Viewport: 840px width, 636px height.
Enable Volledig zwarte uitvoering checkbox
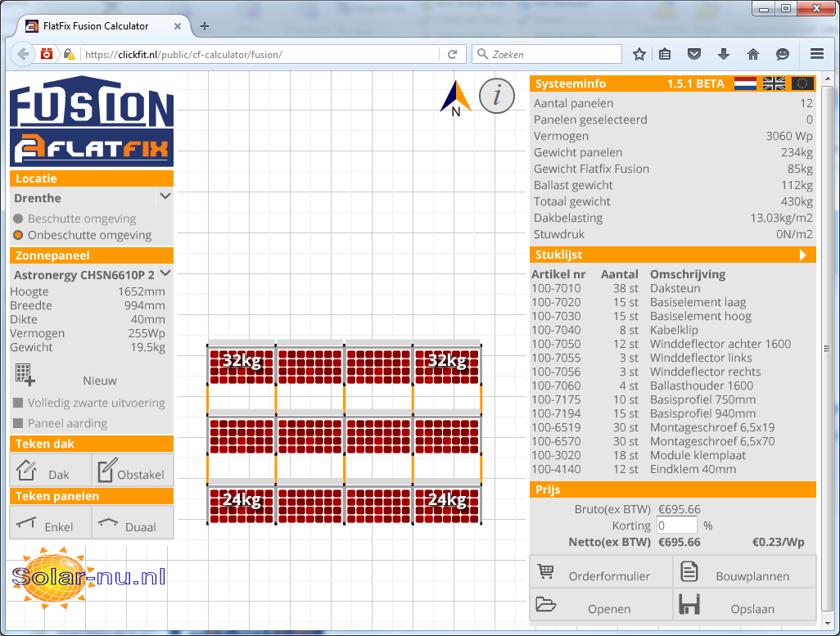18,403
